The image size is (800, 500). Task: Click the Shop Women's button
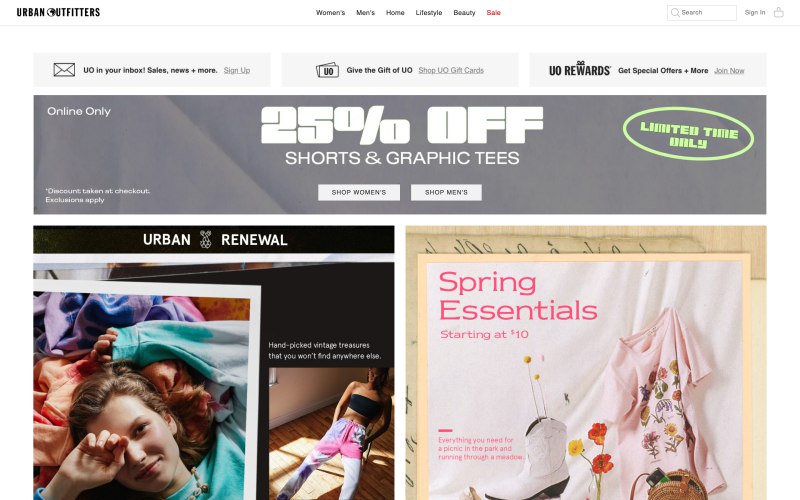tap(359, 192)
